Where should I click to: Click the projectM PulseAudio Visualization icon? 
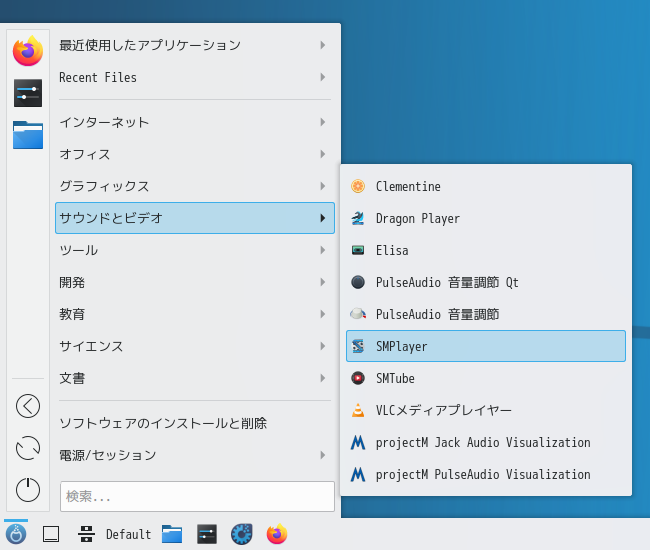358,474
